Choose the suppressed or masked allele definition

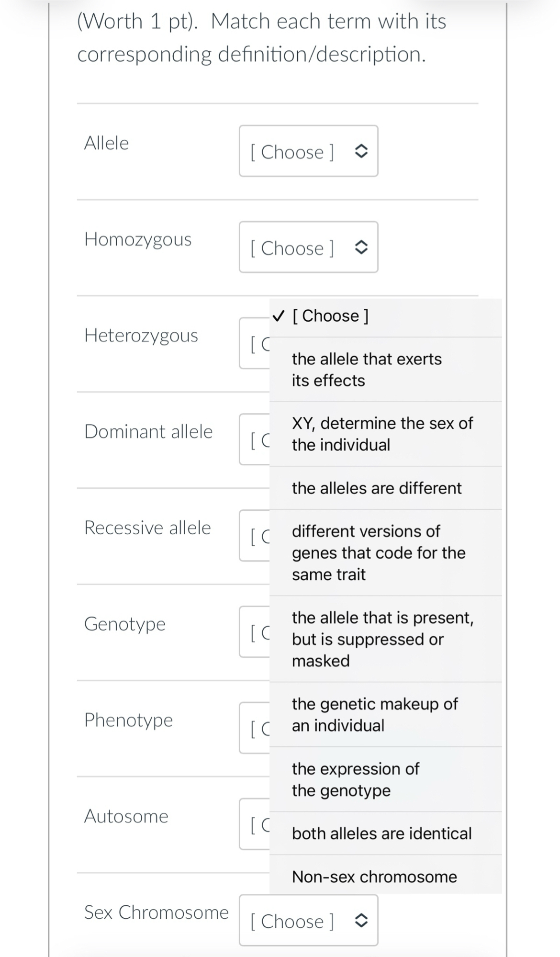tap(383, 639)
